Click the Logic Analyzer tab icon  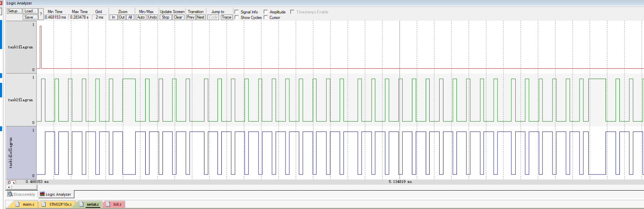42,194
